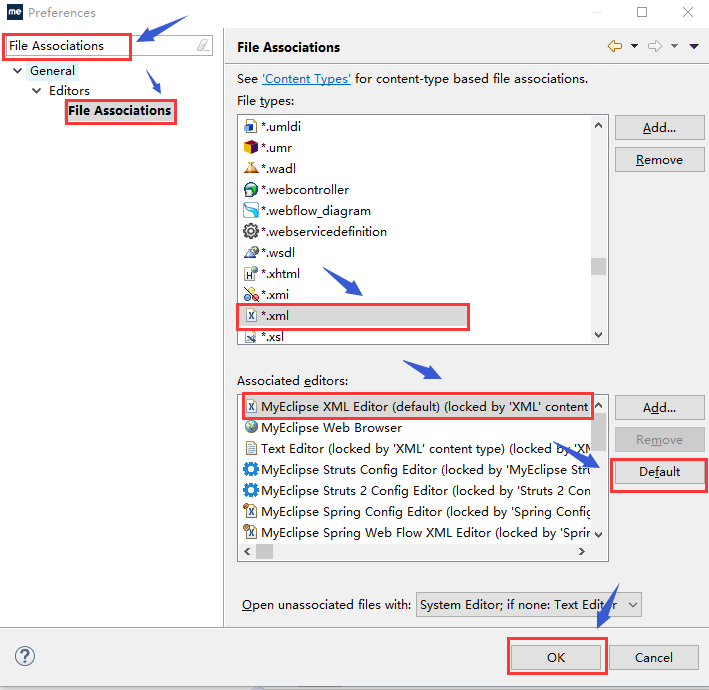Click the forward navigation arrow

click(x=655, y=46)
